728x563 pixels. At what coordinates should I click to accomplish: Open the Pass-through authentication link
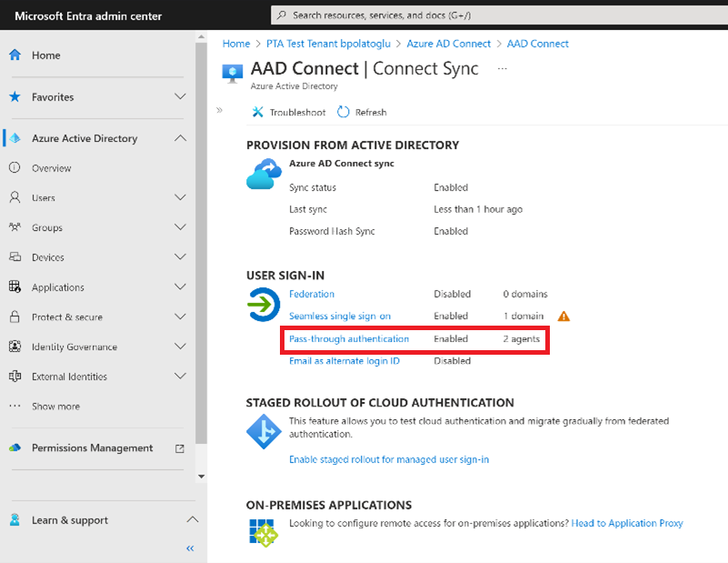point(349,339)
